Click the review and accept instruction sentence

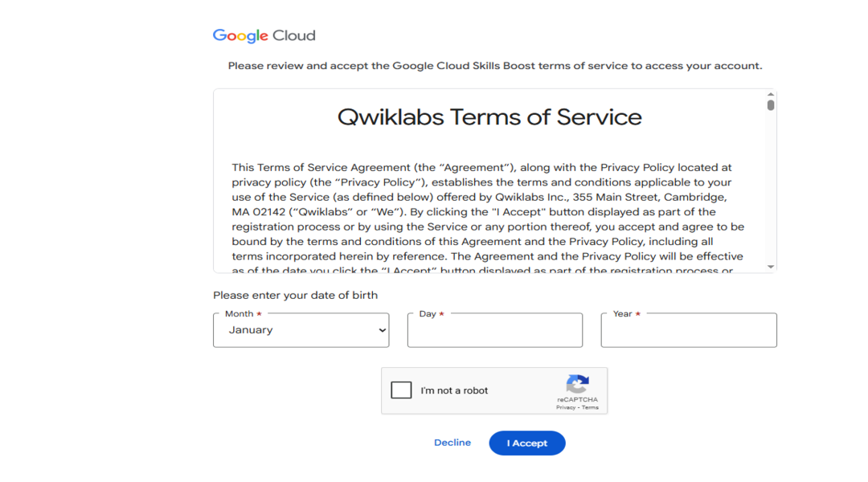[495, 66]
